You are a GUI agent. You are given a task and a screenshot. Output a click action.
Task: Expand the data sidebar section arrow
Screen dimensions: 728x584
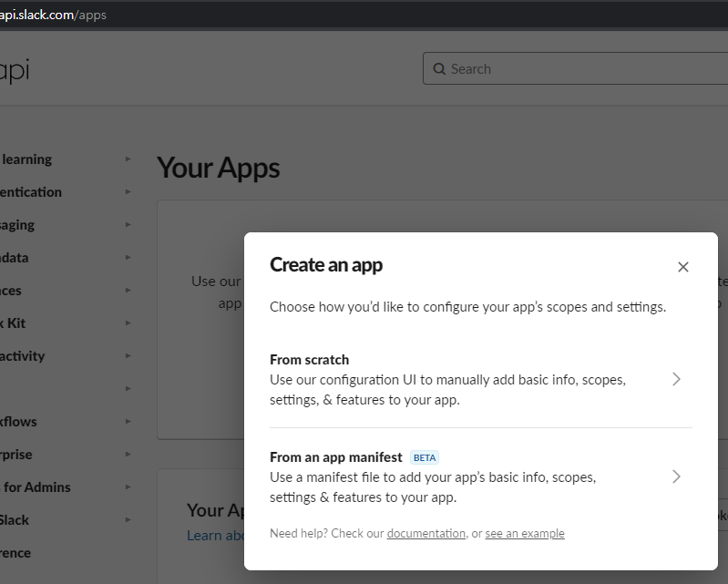pos(128,257)
